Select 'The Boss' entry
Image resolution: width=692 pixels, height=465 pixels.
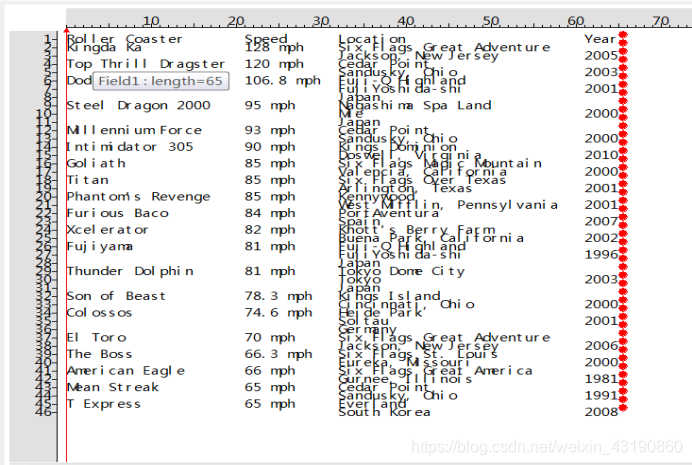99,354
